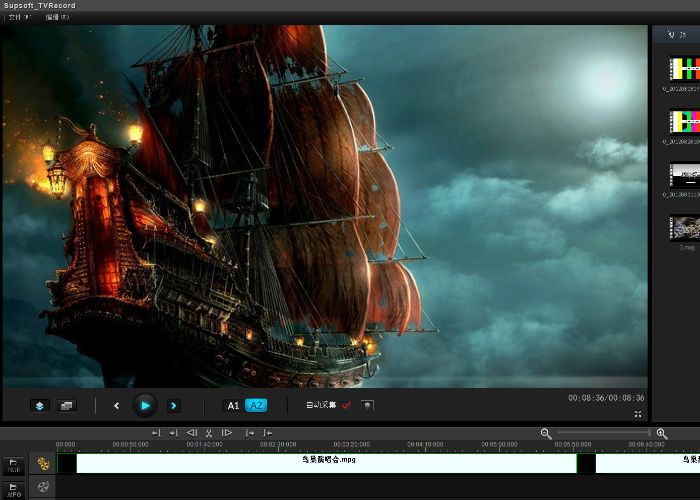Click the timecode display 00:08:36
The height and width of the screenshot is (500, 700).
point(606,398)
